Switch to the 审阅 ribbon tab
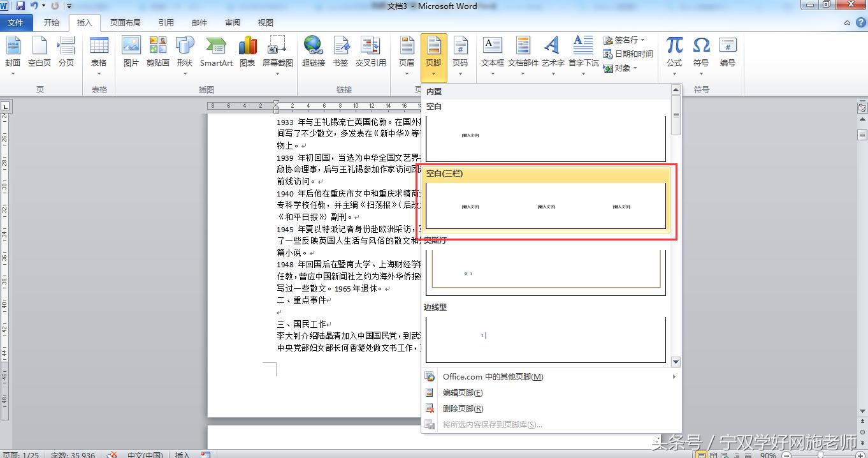The width and height of the screenshot is (868, 458). pyautogui.click(x=232, y=22)
